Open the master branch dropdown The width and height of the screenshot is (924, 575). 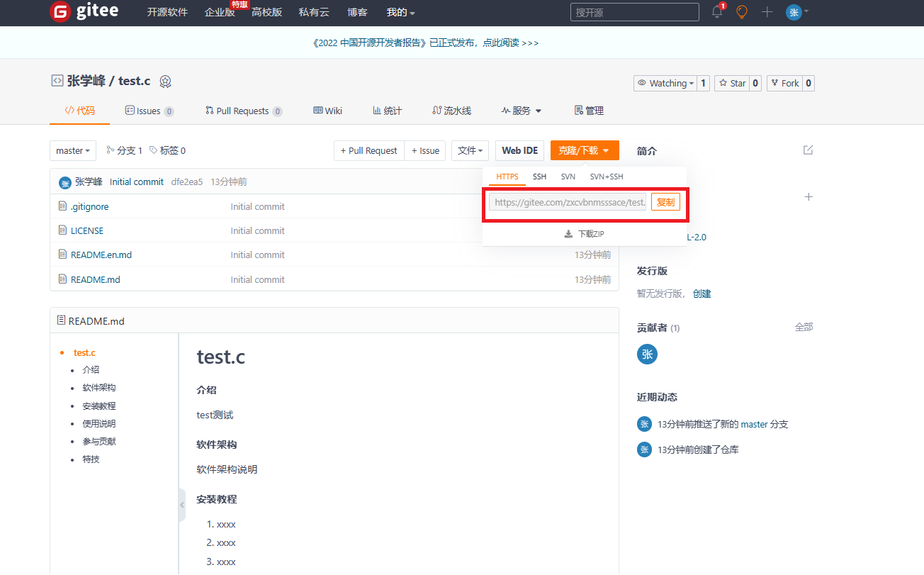72,150
